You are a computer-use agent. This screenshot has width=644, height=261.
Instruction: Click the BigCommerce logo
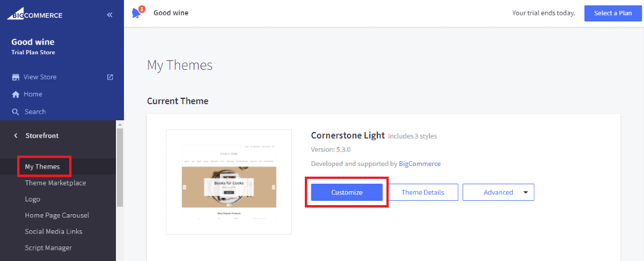pyautogui.click(x=35, y=15)
